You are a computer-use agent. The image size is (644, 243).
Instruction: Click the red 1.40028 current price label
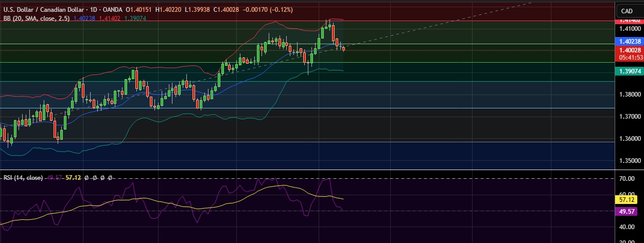click(630, 50)
